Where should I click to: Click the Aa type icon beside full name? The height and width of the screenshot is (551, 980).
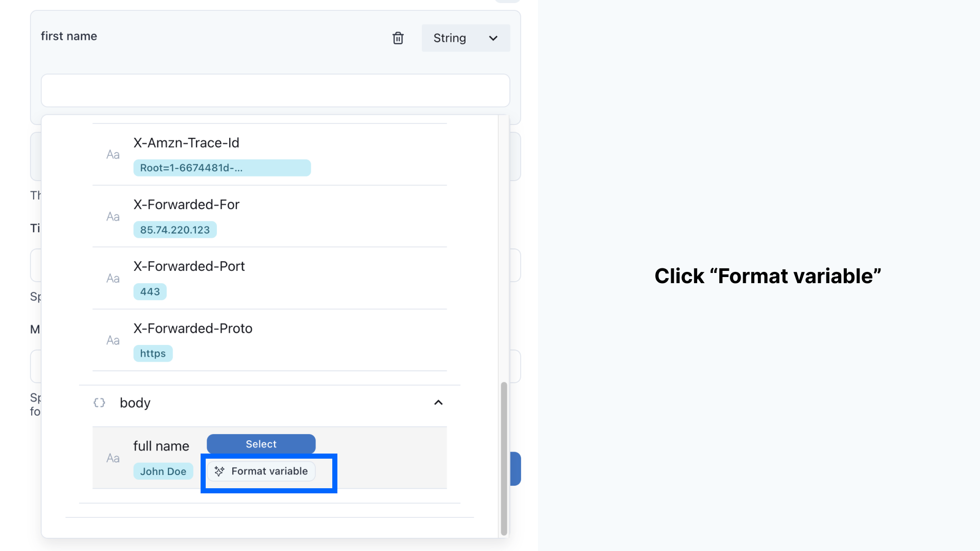tap(113, 458)
